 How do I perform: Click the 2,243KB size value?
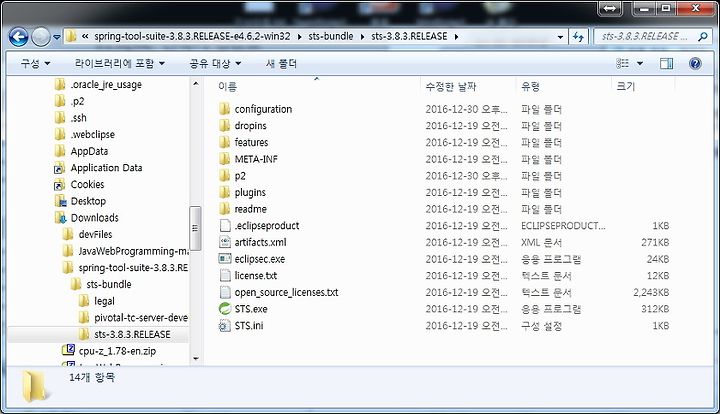tap(651, 292)
